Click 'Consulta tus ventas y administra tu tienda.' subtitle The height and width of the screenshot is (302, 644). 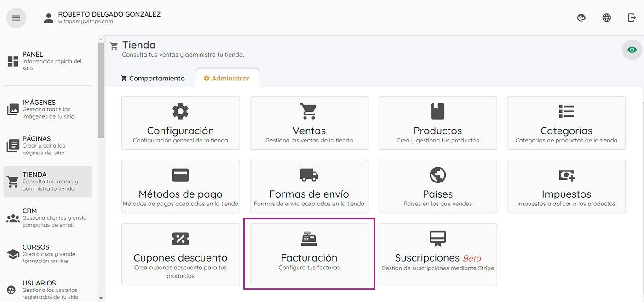click(183, 55)
